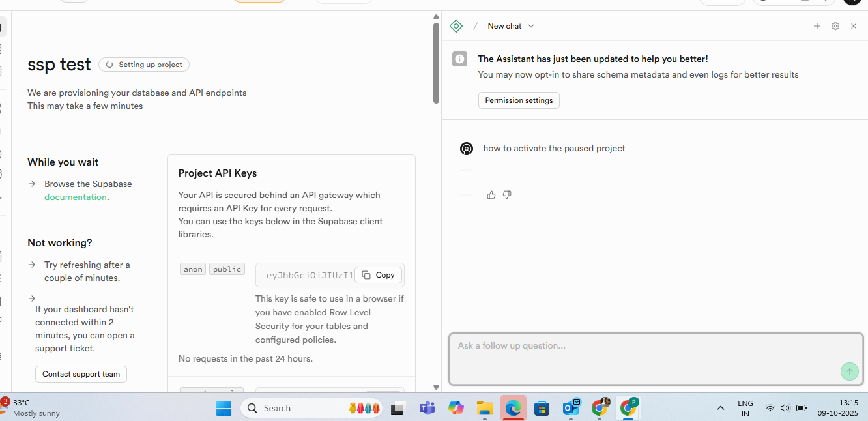Switch to Microsoft Edge in taskbar
868x421 pixels.
[x=514, y=409]
